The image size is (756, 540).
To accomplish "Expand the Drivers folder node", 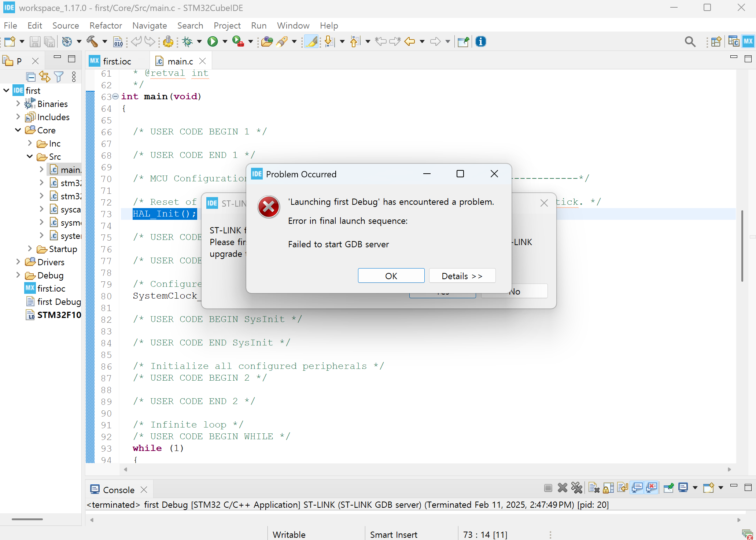I will [x=18, y=262].
